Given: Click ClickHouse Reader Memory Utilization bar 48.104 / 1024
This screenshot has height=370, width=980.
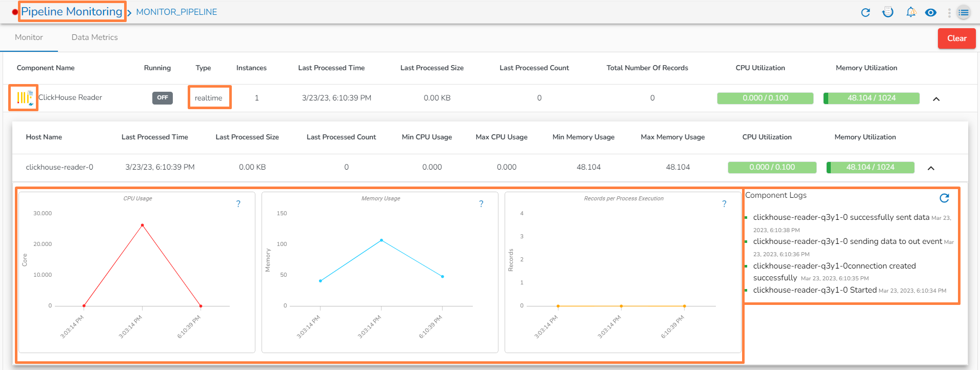Looking at the screenshot, I should click(x=871, y=98).
